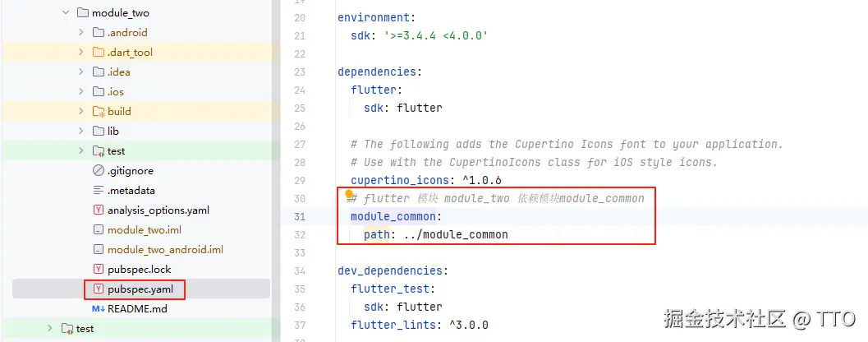Image resolution: width=868 pixels, height=342 pixels.
Task: Open the .metadata file
Action: point(131,191)
